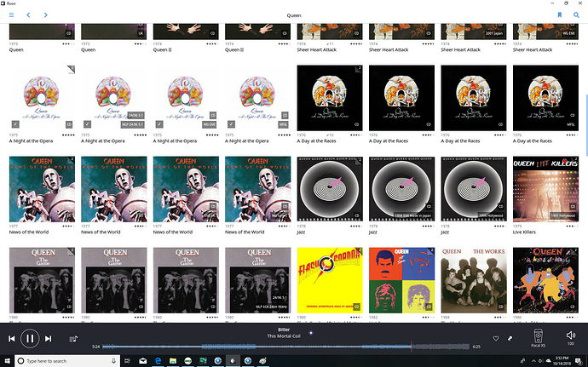Image resolution: width=588 pixels, height=367 pixels.
Task: Favorite the current track with heart
Action: 496,338
